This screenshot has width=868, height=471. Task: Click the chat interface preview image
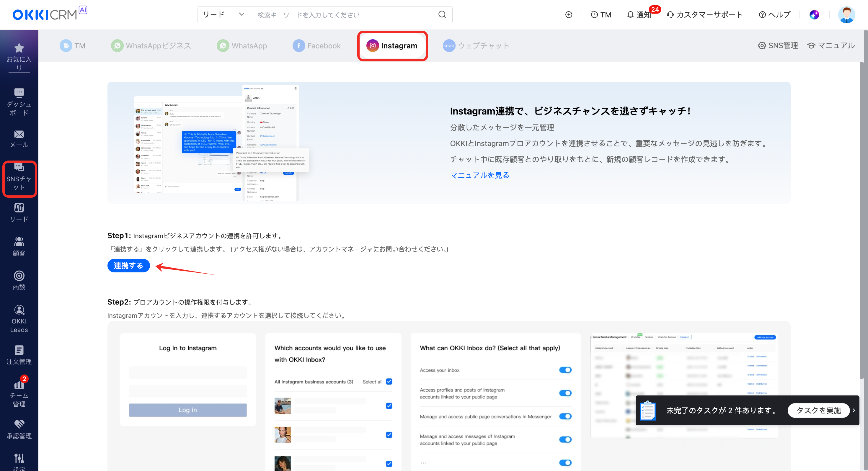pos(221,143)
